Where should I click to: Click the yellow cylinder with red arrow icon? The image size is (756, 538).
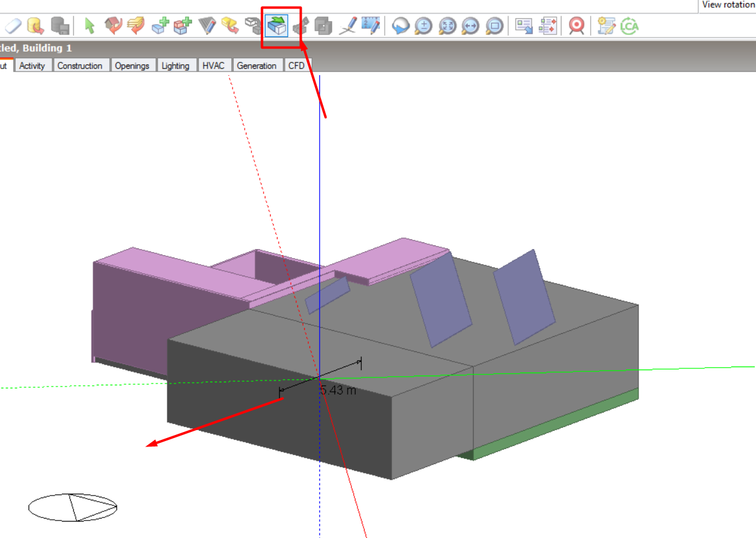[36, 26]
